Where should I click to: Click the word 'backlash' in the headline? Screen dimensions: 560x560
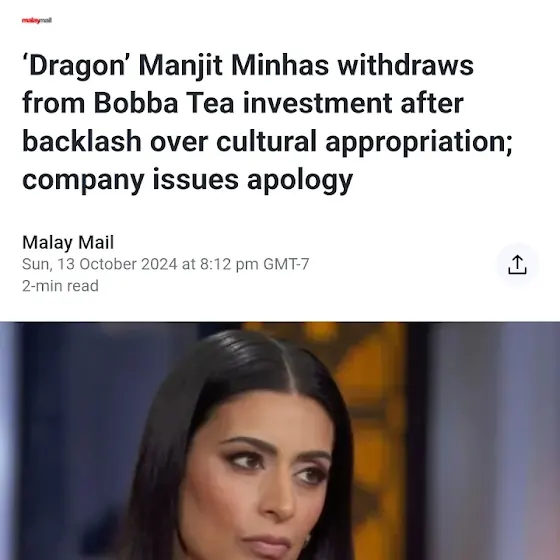coord(82,141)
